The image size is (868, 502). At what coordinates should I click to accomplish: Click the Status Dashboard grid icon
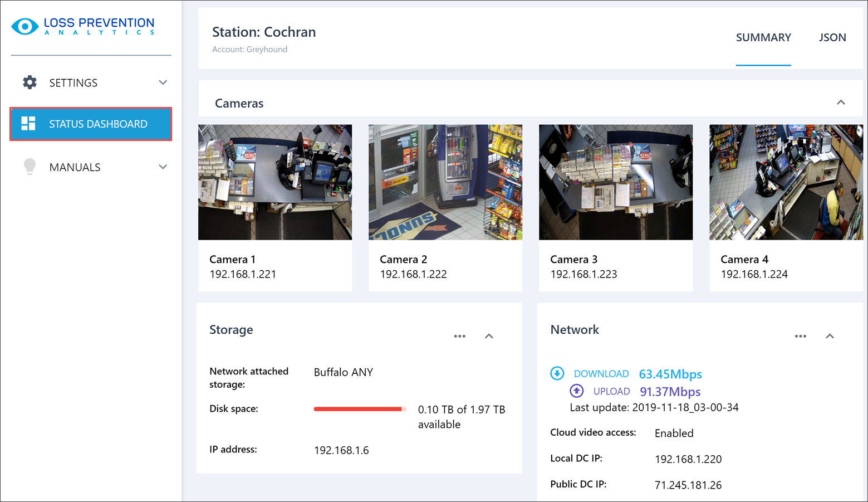tap(28, 124)
